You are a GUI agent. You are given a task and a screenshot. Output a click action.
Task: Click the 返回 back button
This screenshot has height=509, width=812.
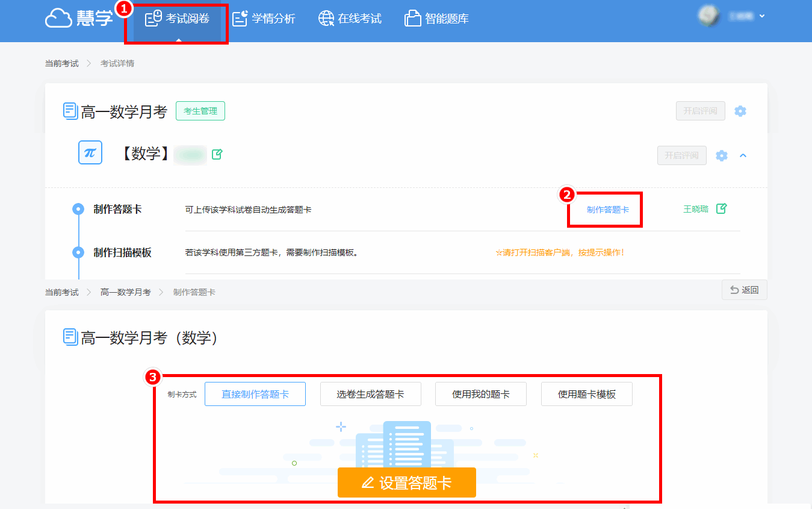744,290
